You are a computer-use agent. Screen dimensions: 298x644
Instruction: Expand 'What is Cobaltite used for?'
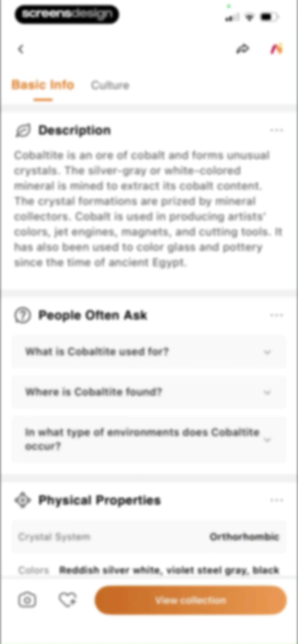(x=149, y=352)
